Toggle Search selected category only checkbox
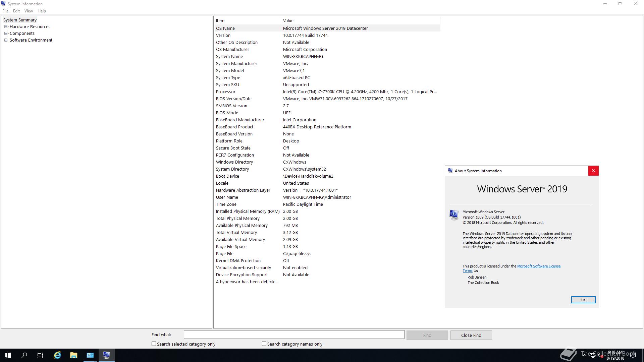Image resolution: width=644 pixels, height=362 pixels. coord(154,344)
